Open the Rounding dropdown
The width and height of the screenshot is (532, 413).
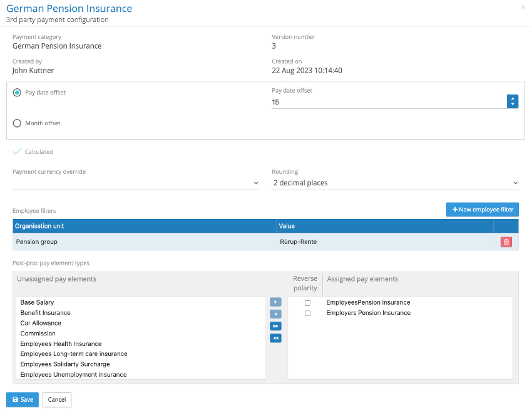point(396,183)
